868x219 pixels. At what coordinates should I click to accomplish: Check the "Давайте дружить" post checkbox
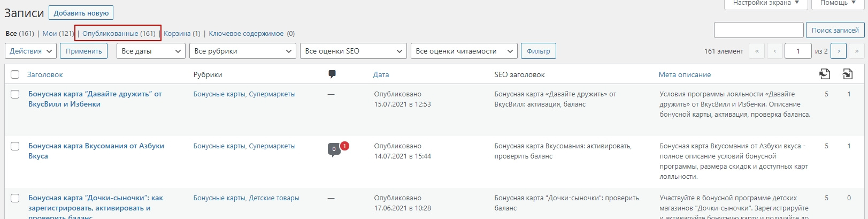click(x=15, y=94)
